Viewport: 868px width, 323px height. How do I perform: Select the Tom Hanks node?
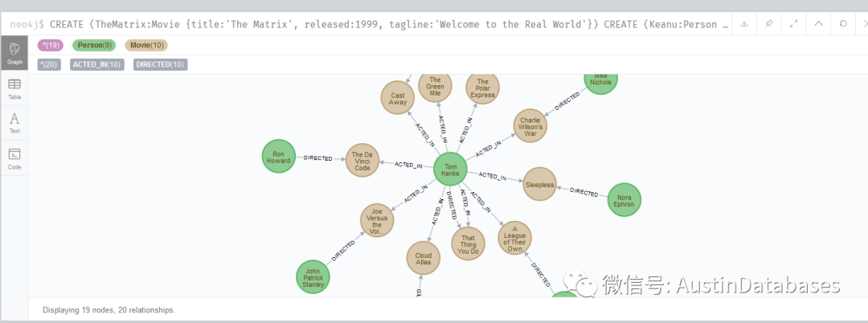450,170
